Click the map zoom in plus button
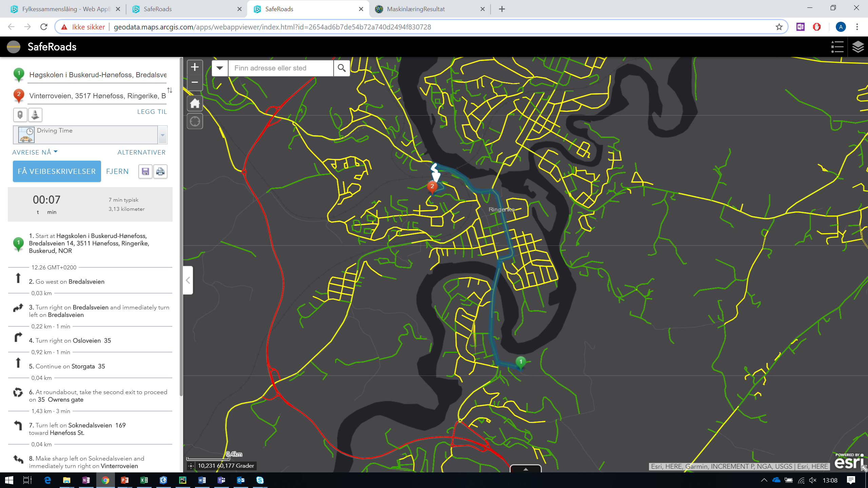Screen dimensions: 868x488 tap(195, 67)
